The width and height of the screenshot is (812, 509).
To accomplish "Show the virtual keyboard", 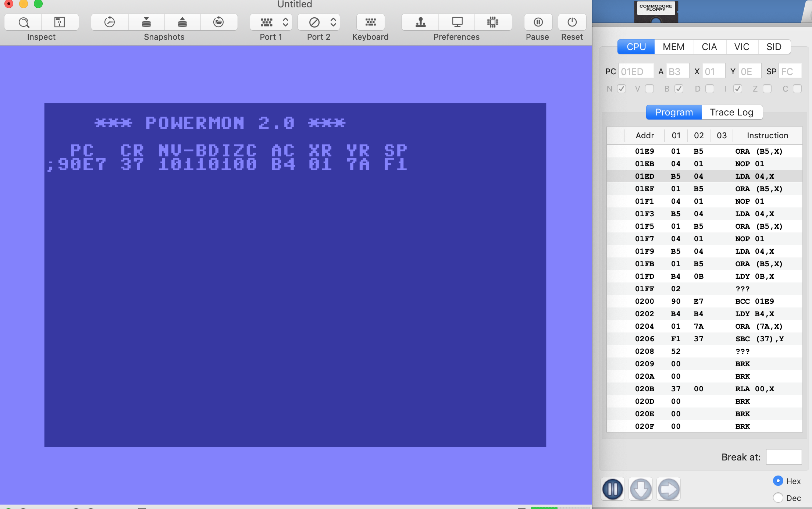I will (370, 22).
